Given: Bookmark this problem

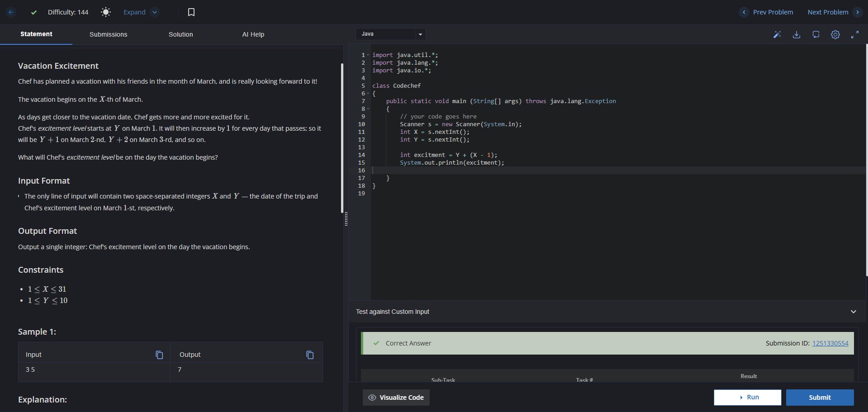Looking at the screenshot, I should (x=191, y=12).
